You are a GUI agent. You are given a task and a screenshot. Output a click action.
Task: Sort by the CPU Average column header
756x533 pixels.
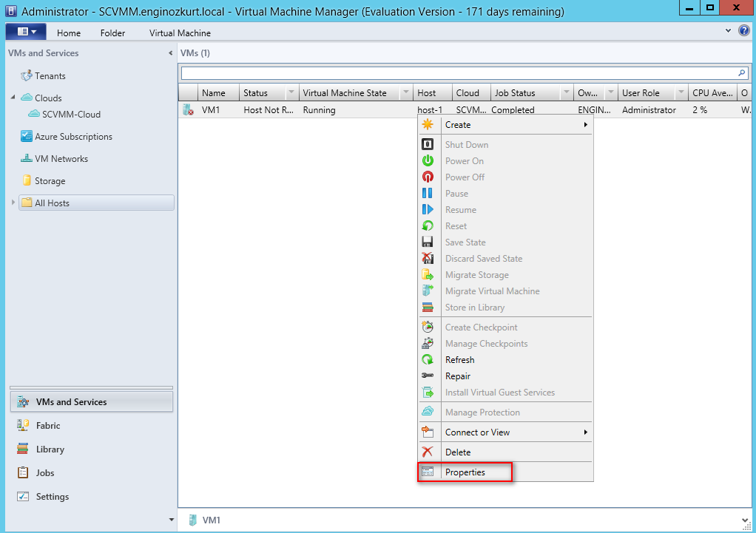click(x=712, y=92)
